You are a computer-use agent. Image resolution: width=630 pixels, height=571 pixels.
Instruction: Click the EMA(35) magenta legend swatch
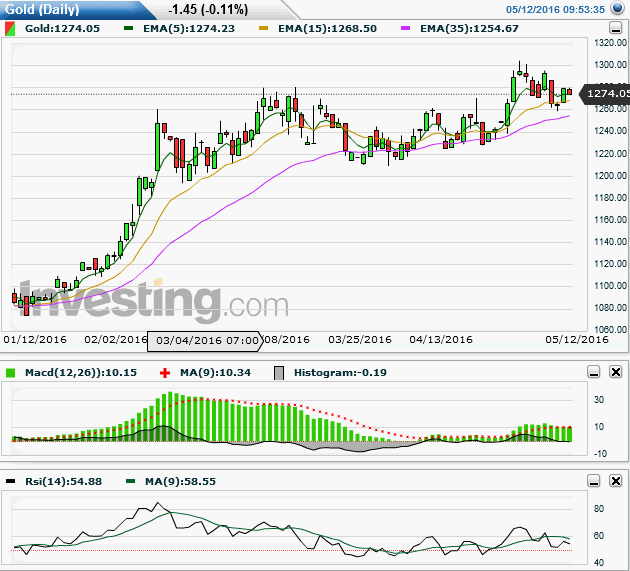(x=406, y=28)
